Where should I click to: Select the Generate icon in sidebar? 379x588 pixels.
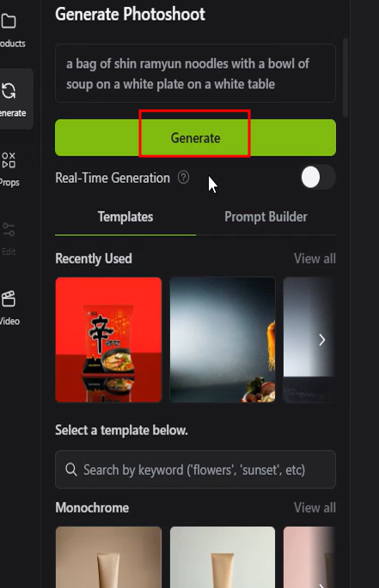tap(9, 91)
